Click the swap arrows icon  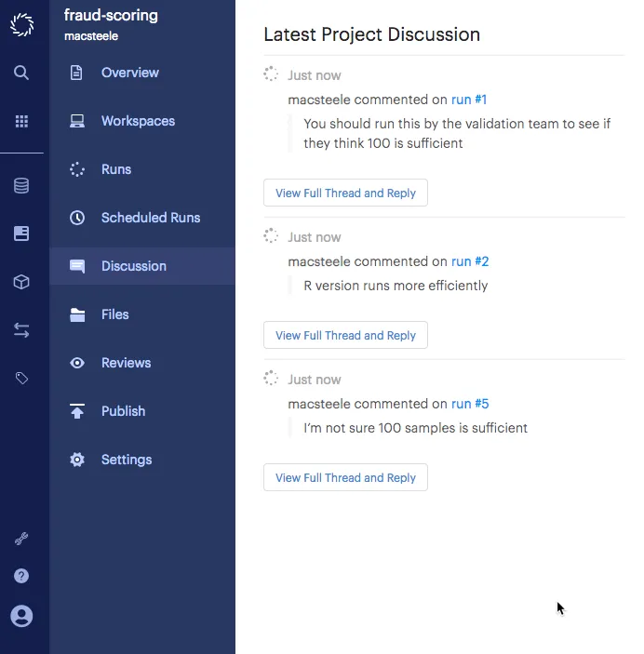pyautogui.click(x=21, y=330)
